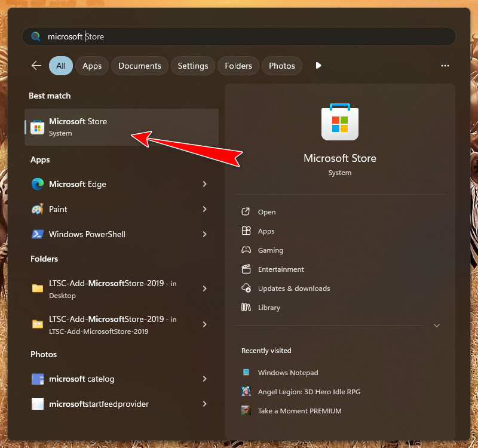Click the Windows Notepad recently visited icon
This screenshot has width=478, height=448.
246,372
